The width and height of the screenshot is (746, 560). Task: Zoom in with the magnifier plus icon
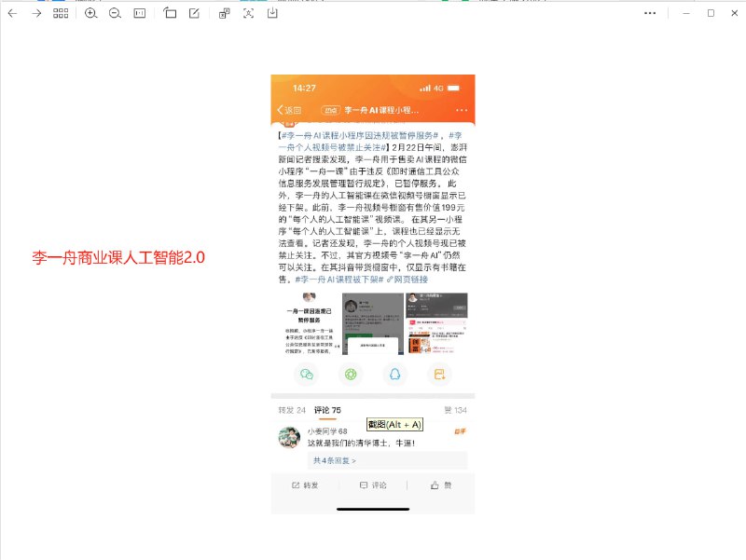(x=90, y=14)
